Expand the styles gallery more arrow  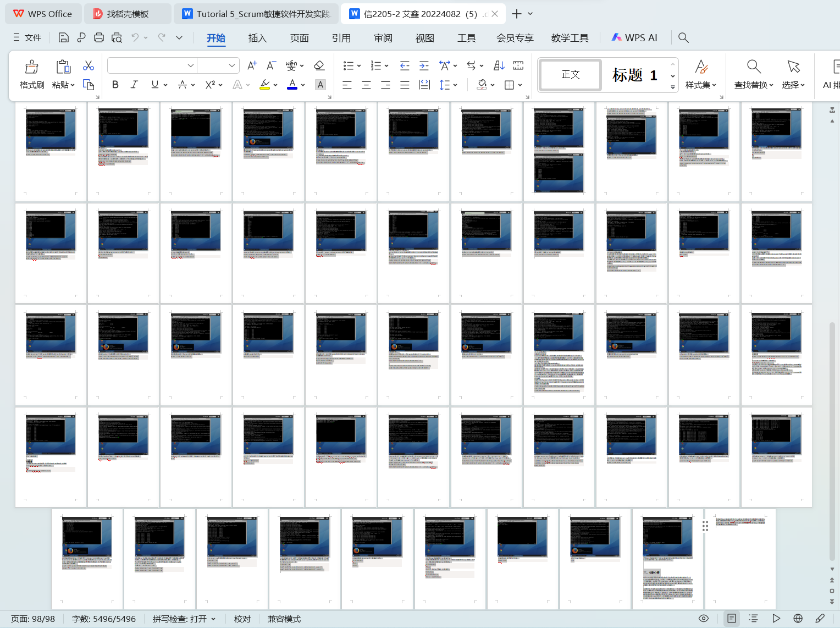pyautogui.click(x=673, y=87)
